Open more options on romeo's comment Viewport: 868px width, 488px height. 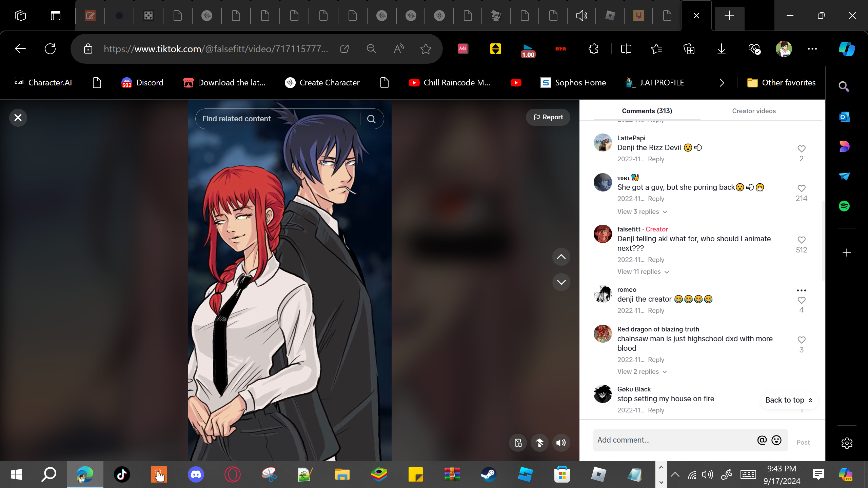tap(801, 290)
